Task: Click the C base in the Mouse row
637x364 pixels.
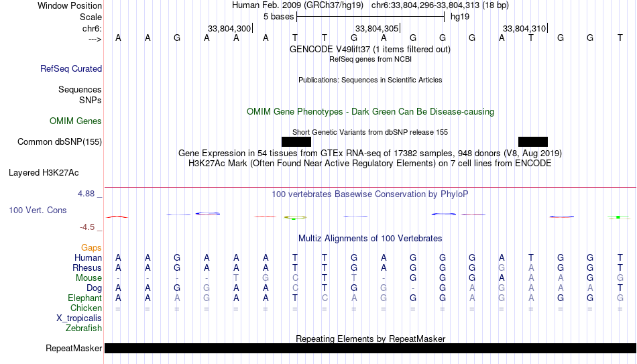Action: (x=295, y=278)
